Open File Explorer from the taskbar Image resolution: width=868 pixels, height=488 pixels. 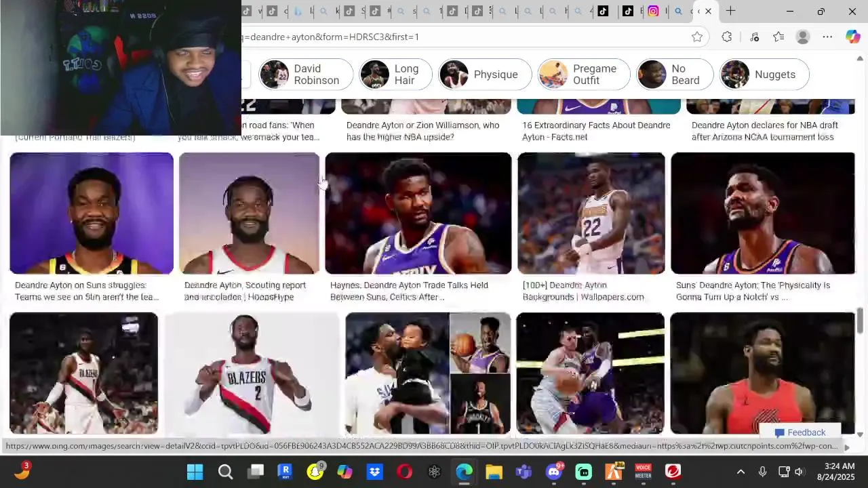[x=494, y=472]
